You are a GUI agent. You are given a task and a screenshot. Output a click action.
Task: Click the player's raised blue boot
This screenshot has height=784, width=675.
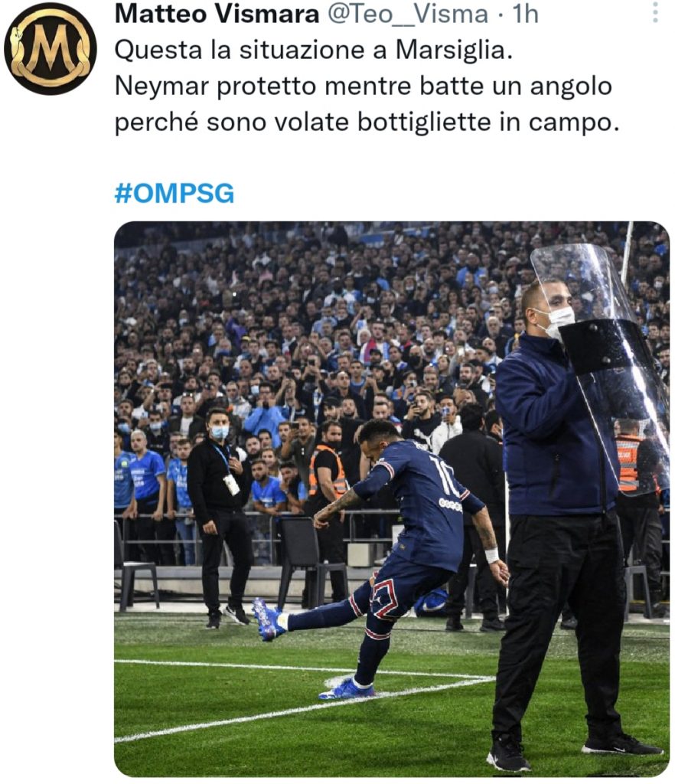tap(266, 618)
